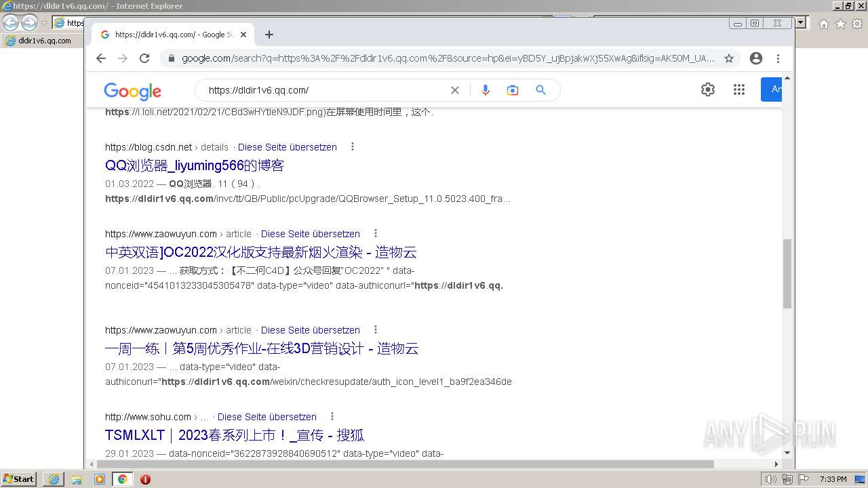Close the Google Search tab
868x488 pixels.
[243, 35]
